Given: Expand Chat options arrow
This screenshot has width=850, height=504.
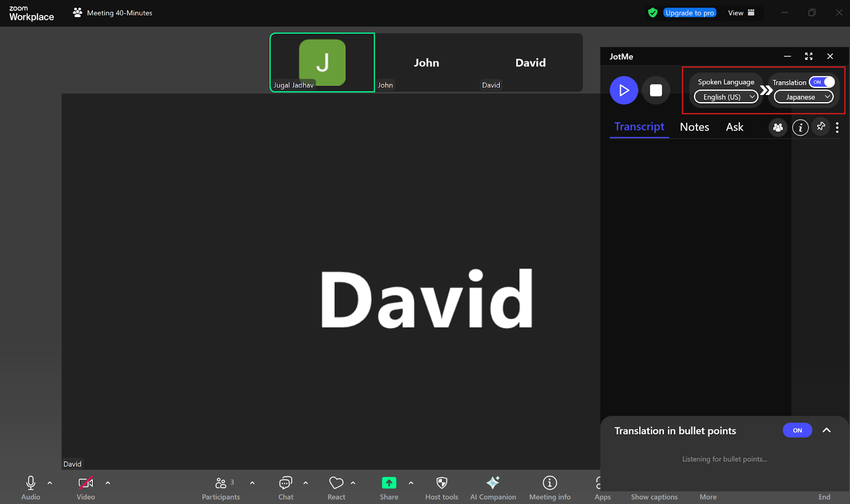Looking at the screenshot, I should pos(305,483).
